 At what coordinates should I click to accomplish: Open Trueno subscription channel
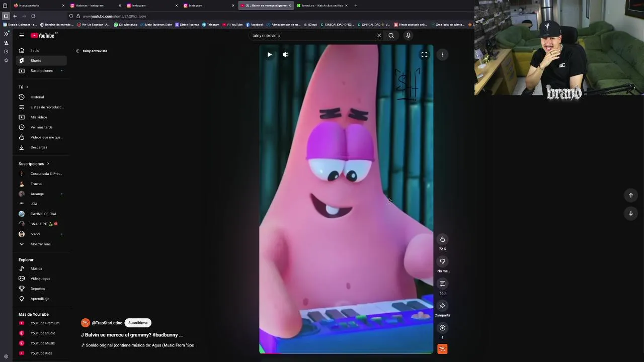pos(40,184)
